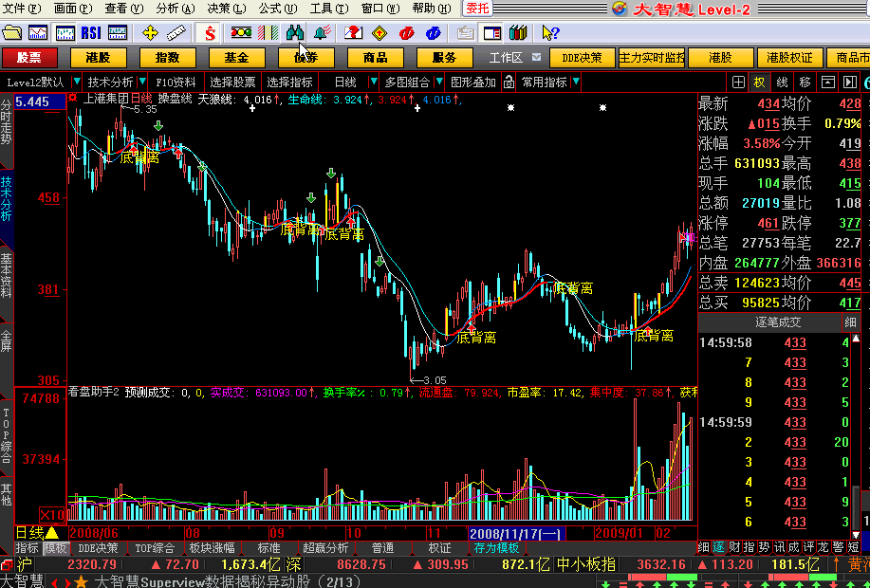Click the yellow diamond up-arrow icon
The width and height of the screenshot is (870, 588).
coord(379,33)
